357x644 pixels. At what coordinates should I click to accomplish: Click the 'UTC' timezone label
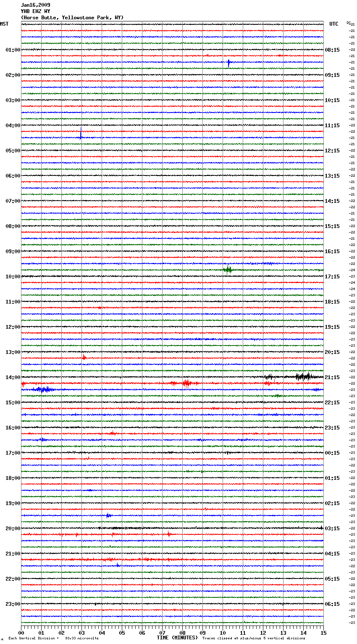[x=334, y=24]
